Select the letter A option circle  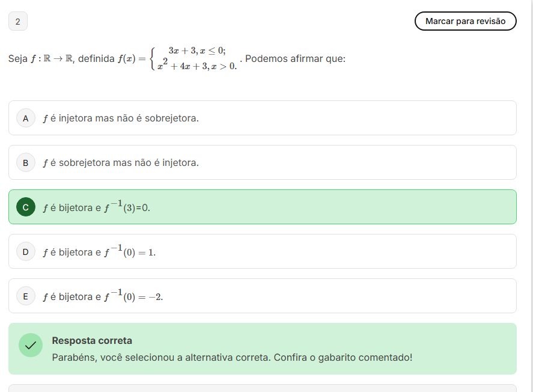coord(25,118)
